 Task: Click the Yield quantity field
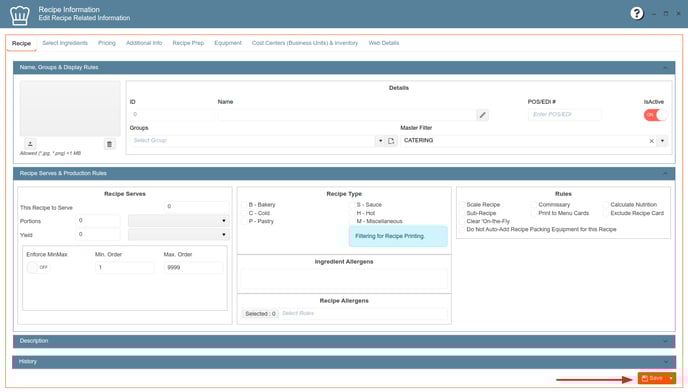98,235
